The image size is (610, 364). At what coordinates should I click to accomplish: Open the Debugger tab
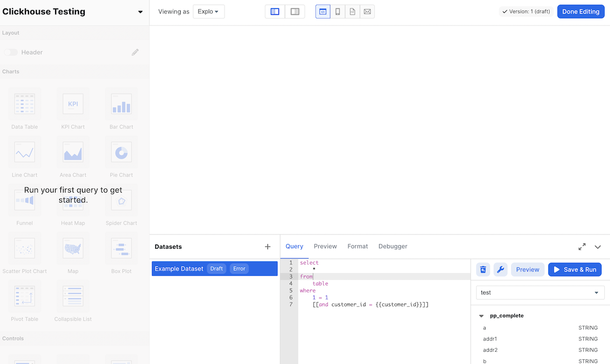(393, 247)
